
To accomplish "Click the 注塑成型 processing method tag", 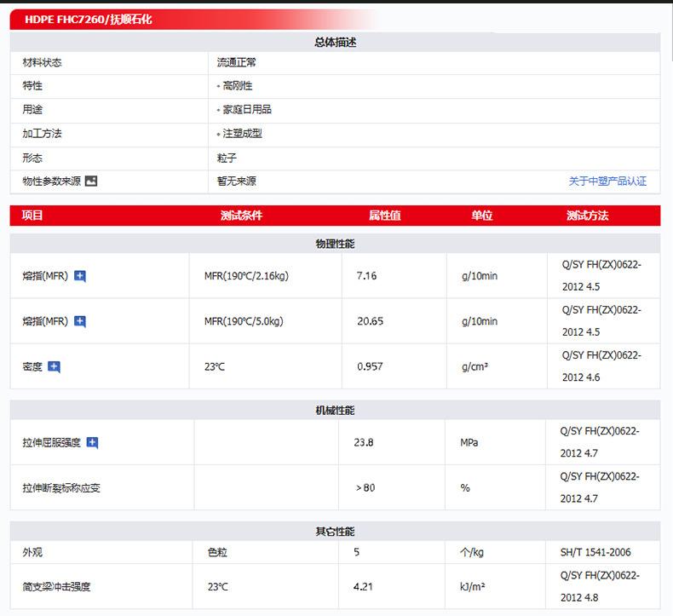I will [x=242, y=134].
